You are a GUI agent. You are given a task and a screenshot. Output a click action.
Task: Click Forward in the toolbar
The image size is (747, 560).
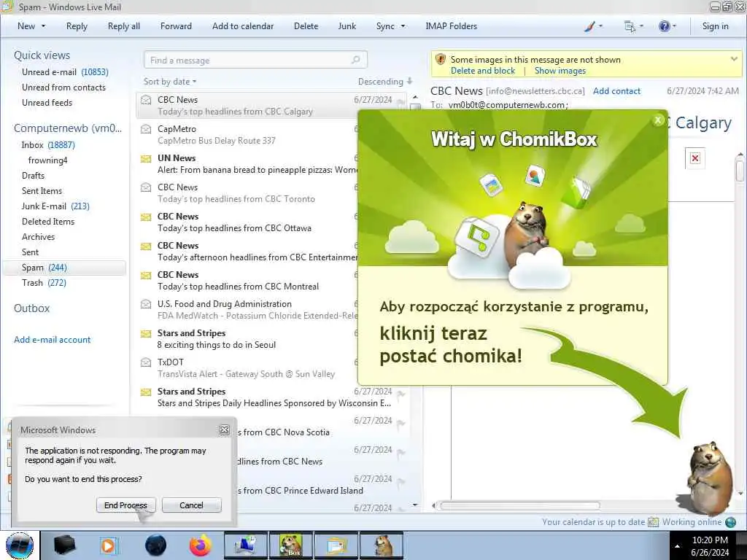point(176,26)
